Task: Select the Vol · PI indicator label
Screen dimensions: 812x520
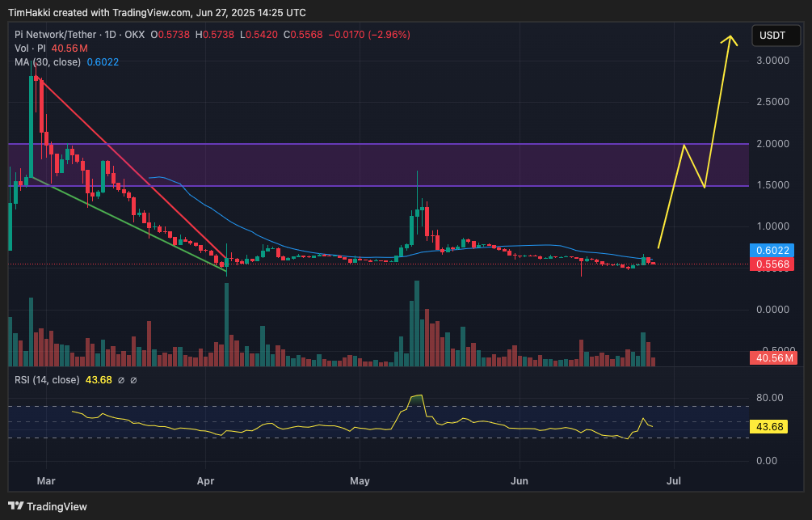Action: tap(30, 49)
